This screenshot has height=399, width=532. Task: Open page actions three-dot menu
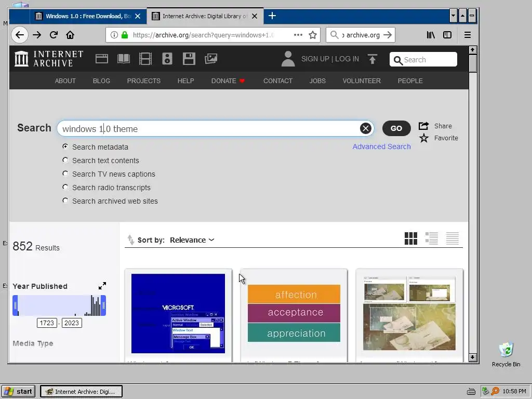(298, 35)
